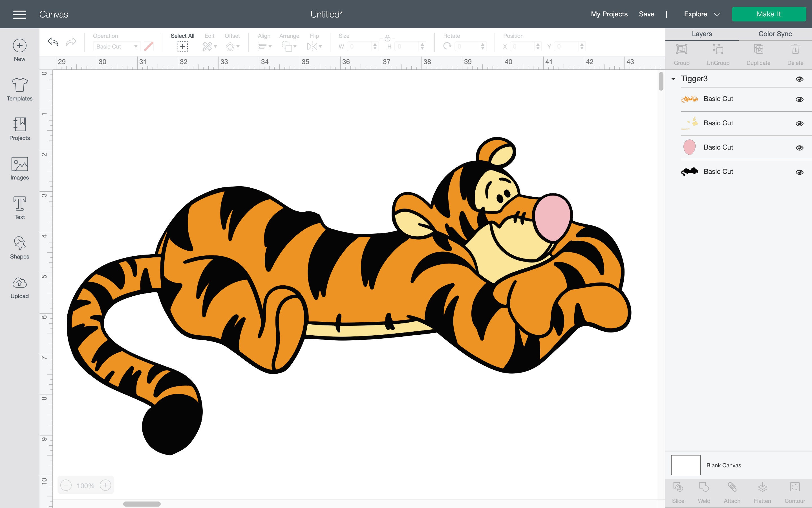Screen dimensions: 812x508
Task: Hide the pink nose Basic Cut layer
Action: click(799, 148)
